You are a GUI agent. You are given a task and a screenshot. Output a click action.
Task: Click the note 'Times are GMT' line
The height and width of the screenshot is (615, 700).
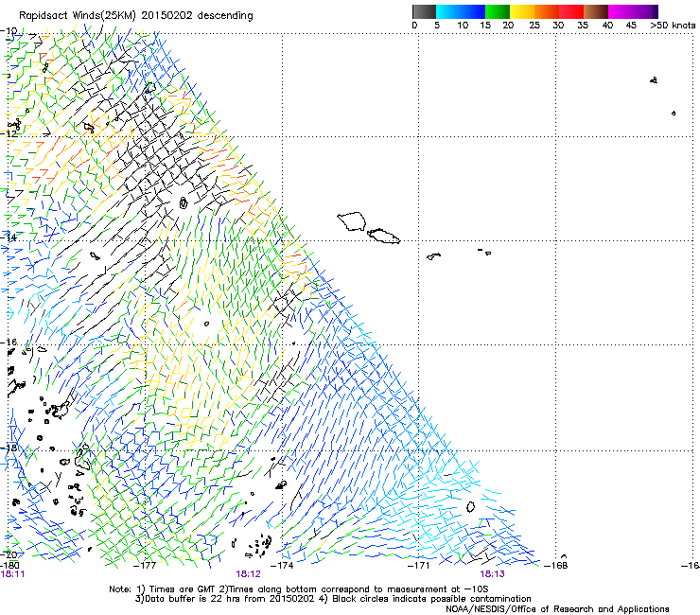pyautogui.click(x=299, y=589)
